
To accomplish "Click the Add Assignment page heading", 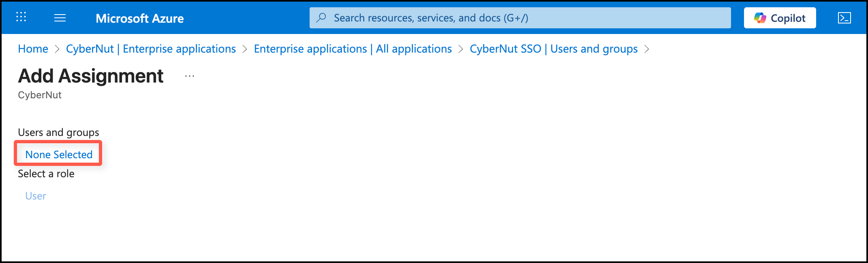I will pos(91,76).
